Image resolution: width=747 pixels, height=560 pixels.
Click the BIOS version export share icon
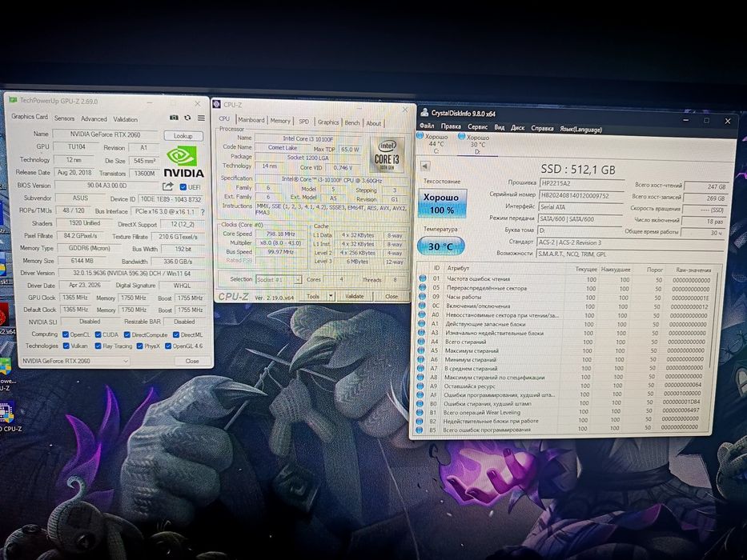[x=167, y=186]
